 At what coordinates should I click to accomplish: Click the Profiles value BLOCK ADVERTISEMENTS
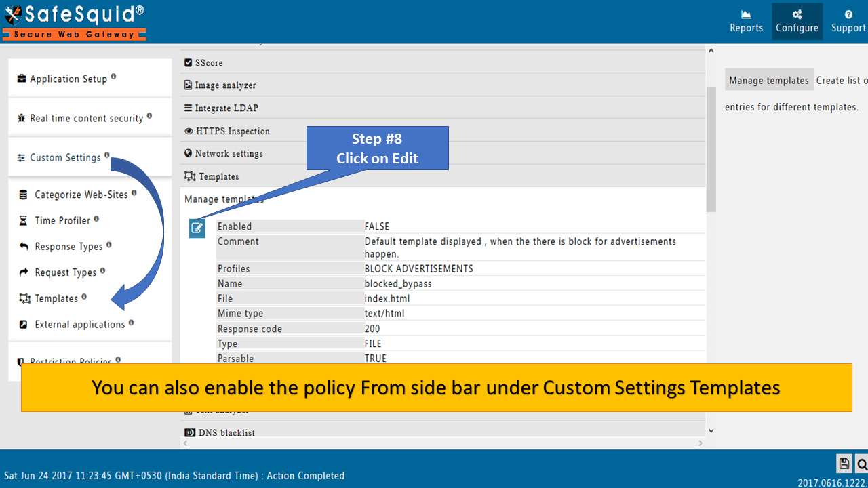(418, 268)
